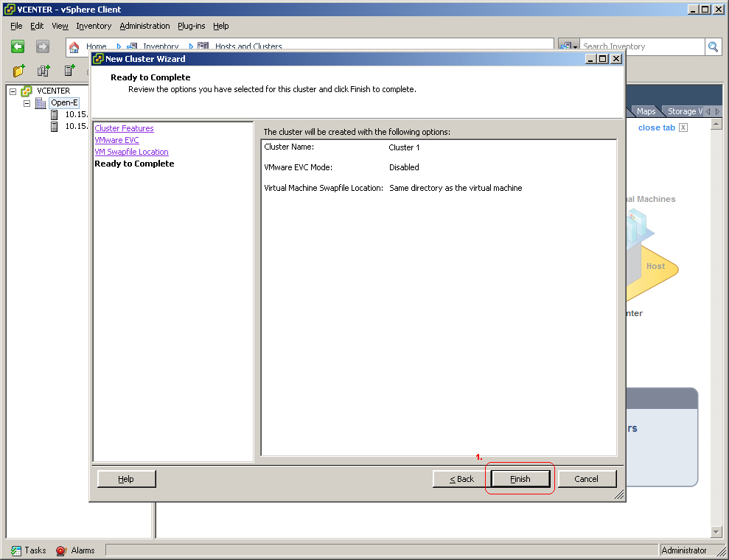This screenshot has height=560, width=729.
Task: Click the Inventory breadcrumb text
Action: [161, 46]
